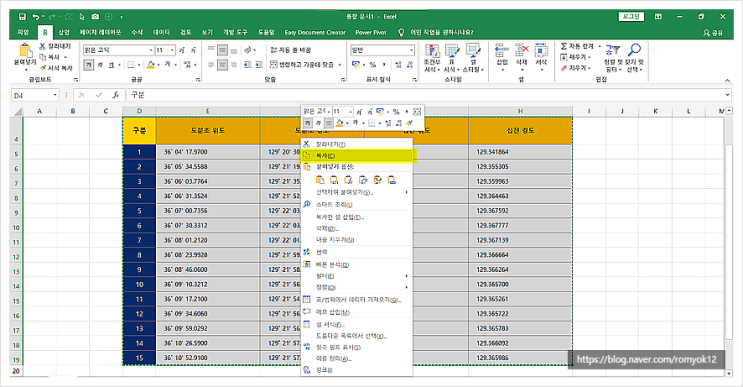Click the first paste option icon in context menu

(320, 180)
